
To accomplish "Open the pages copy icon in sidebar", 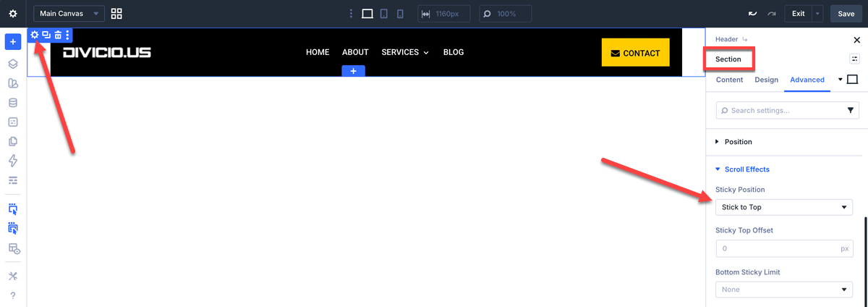I will [x=13, y=141].
